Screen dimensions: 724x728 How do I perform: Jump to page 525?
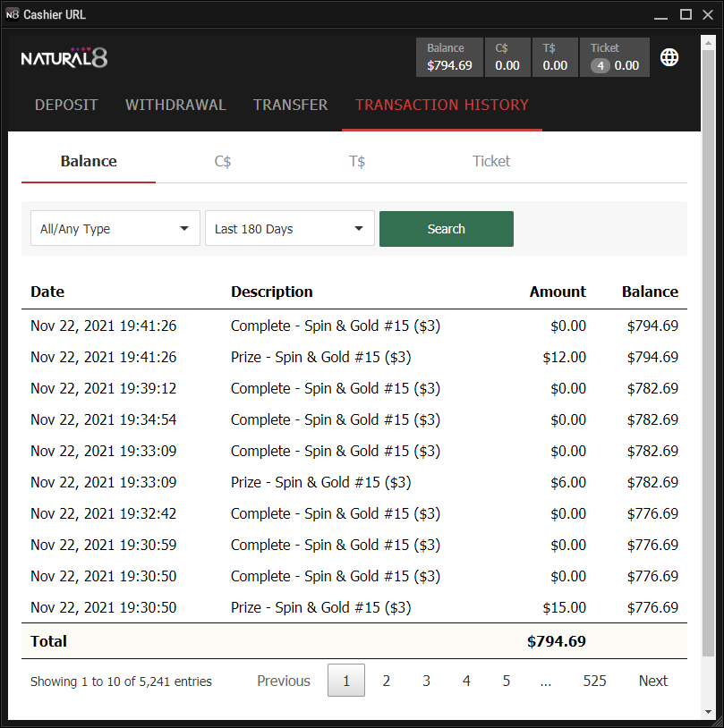pyautogui.click(x=594, y=681)
